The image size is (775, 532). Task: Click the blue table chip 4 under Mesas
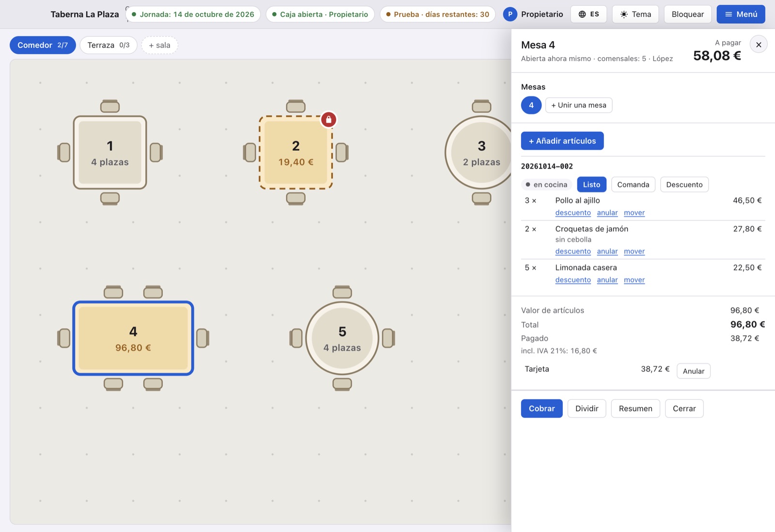(x=531, y=105)
